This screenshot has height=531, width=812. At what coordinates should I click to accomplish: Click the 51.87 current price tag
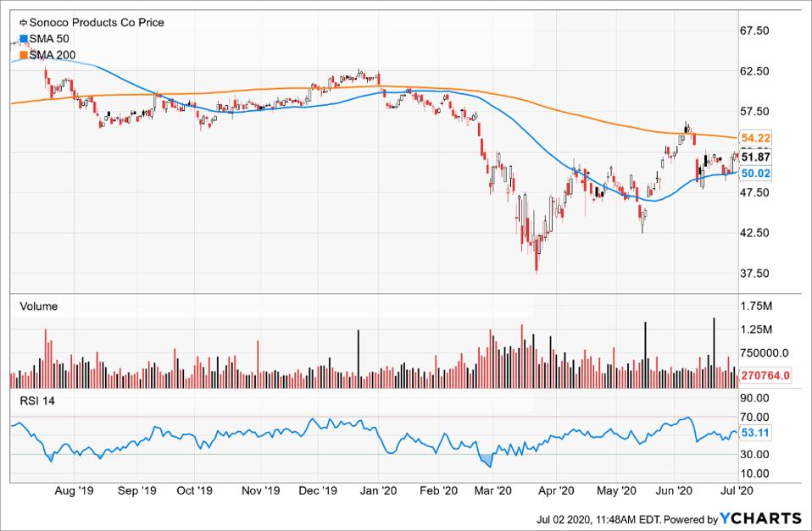click(755, 157)
